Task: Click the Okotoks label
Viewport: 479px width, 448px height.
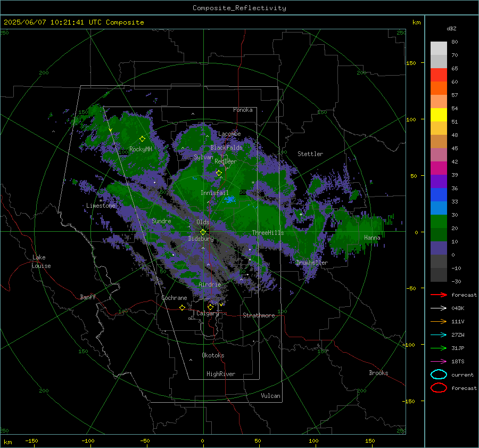Action: coord(213,355)
